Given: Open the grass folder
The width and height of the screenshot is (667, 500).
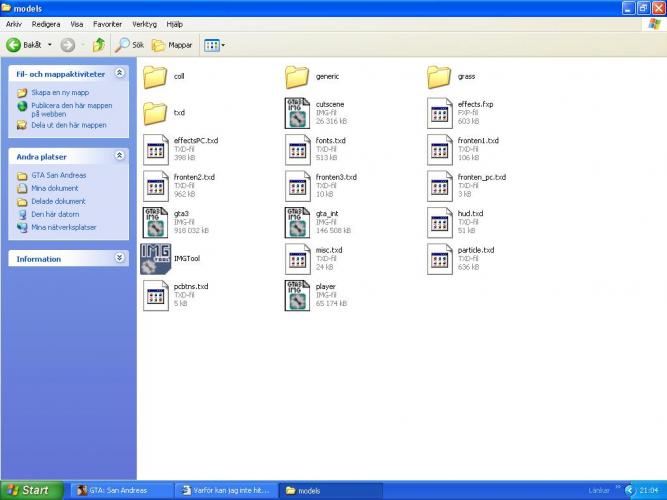Looking at the screenshot, I should [x=440, y=77].
